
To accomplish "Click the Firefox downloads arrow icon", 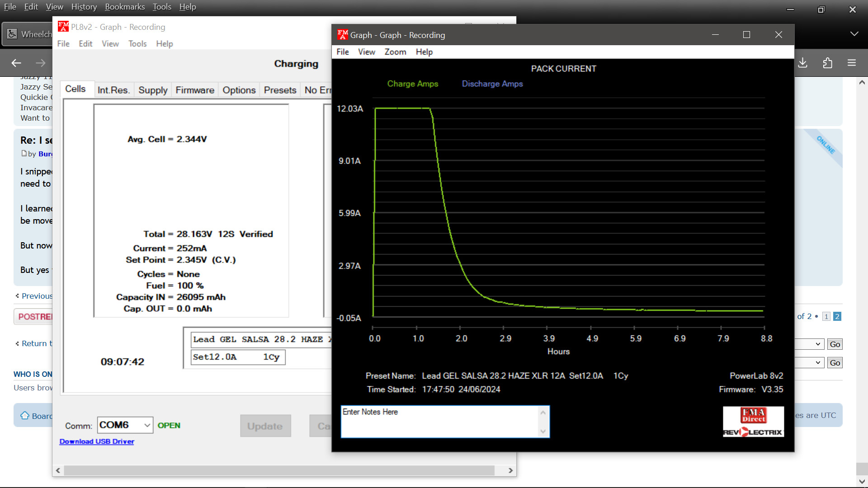I will coord(803,63).
